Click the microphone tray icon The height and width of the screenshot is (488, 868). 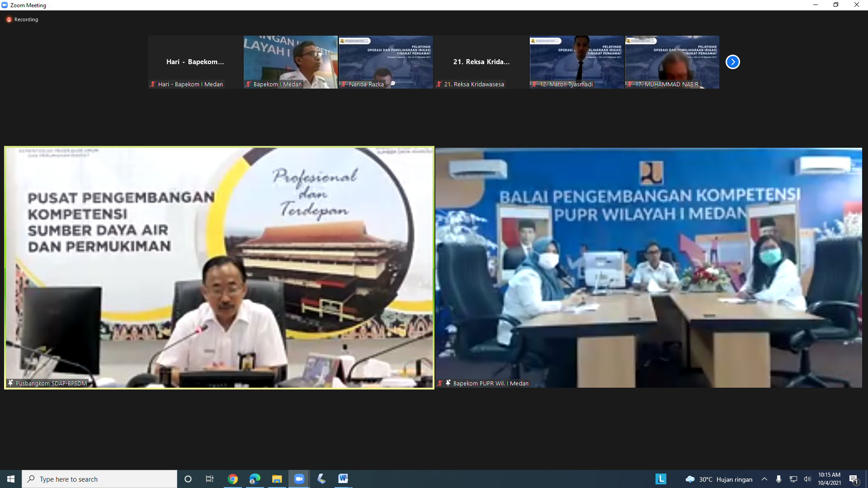pos(778,479)
